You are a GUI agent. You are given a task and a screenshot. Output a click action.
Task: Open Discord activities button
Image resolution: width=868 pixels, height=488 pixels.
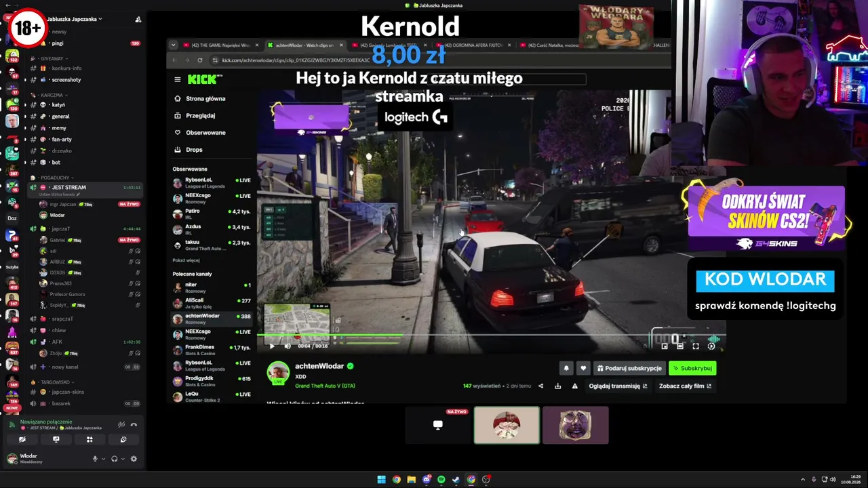[90, 440]
